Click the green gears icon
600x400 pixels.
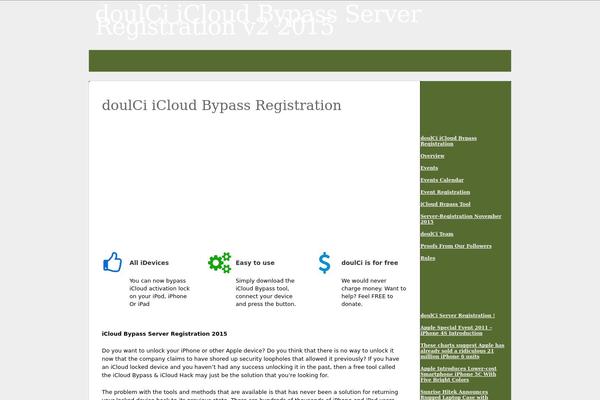220,263
